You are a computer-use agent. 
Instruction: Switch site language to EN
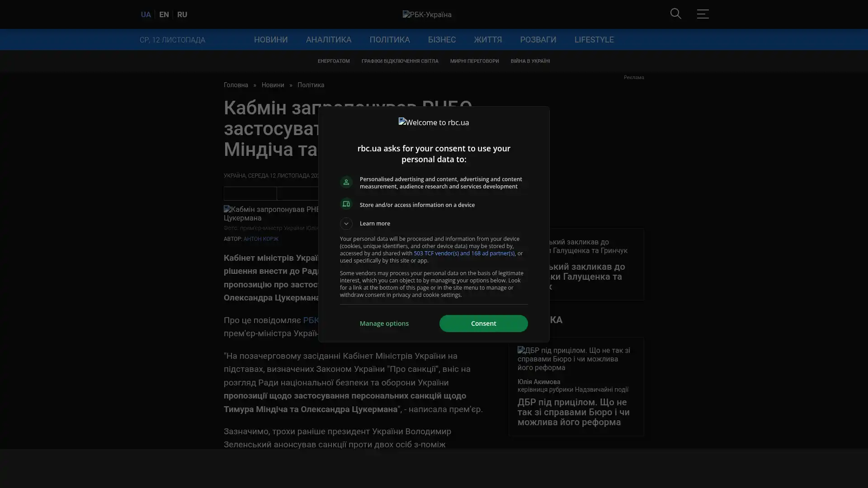[164, 14]
